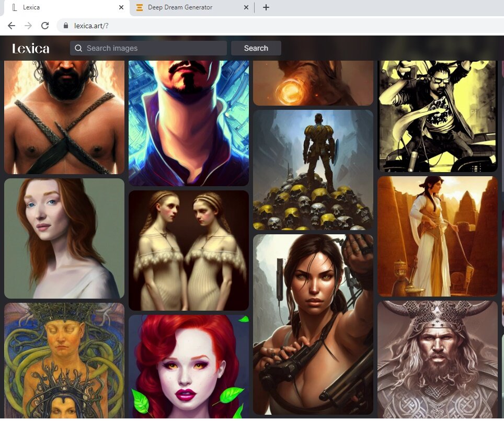Close the Deep Dream Generator tab
The image size is (504, 421).
point(246,7)
